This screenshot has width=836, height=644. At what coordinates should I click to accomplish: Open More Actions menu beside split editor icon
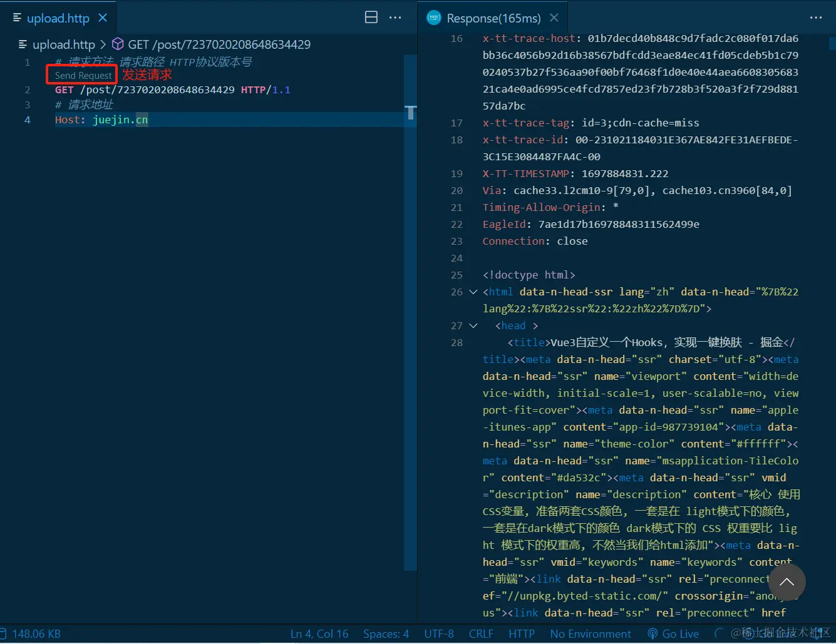click(x=395, y=18)
